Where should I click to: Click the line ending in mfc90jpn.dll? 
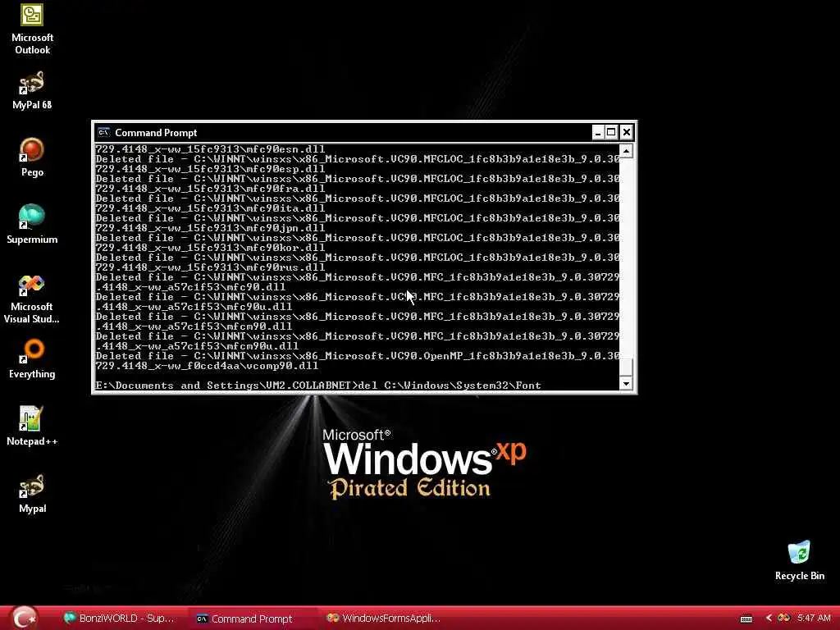(210, 228)
